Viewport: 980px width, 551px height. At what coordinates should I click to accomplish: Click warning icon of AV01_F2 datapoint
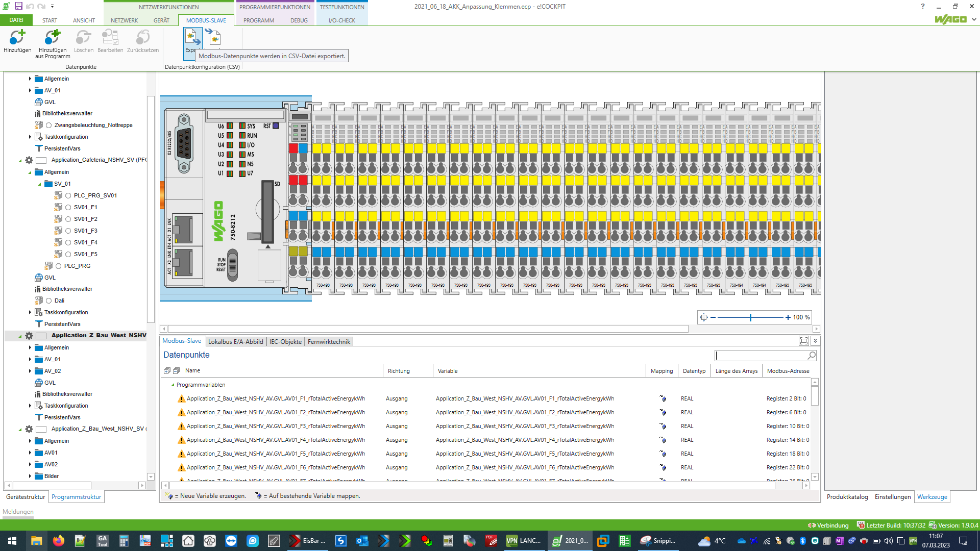tap(181, 412)
